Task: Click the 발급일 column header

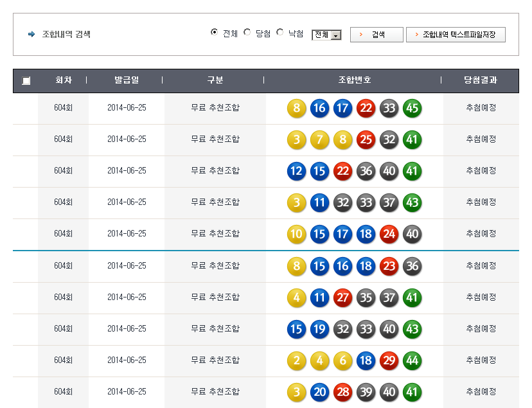Action: [126, 80]
